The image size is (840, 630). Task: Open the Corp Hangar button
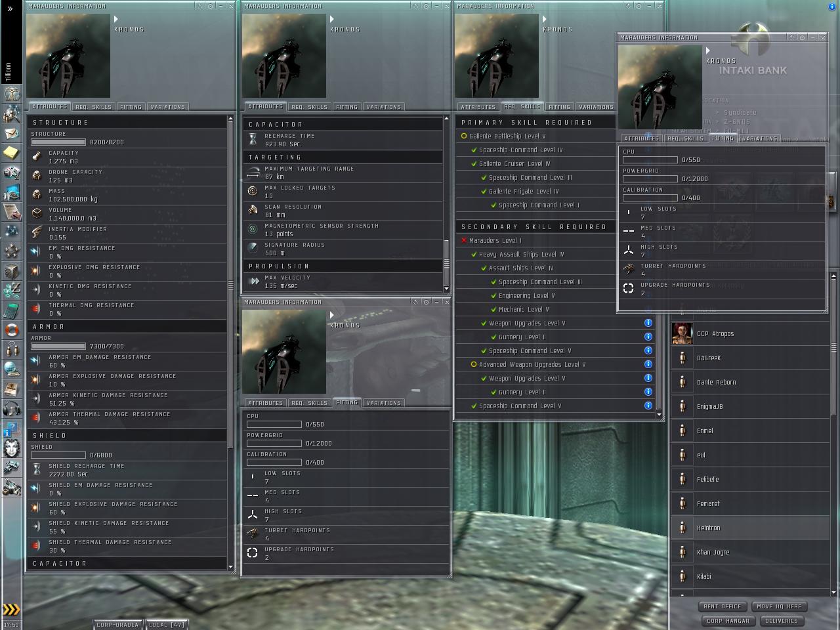[728, 621]
